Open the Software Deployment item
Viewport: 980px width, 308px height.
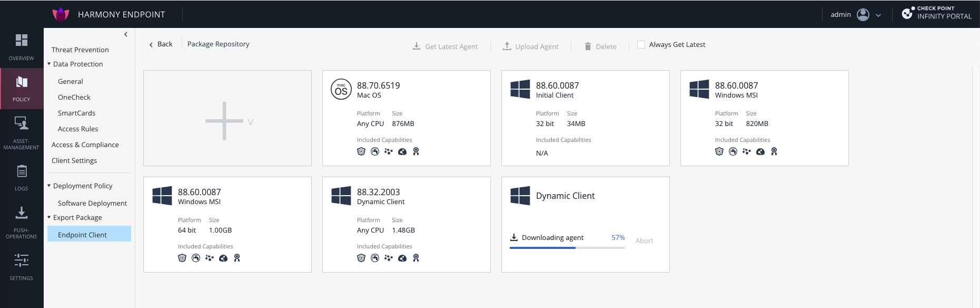tap(92, 203)
